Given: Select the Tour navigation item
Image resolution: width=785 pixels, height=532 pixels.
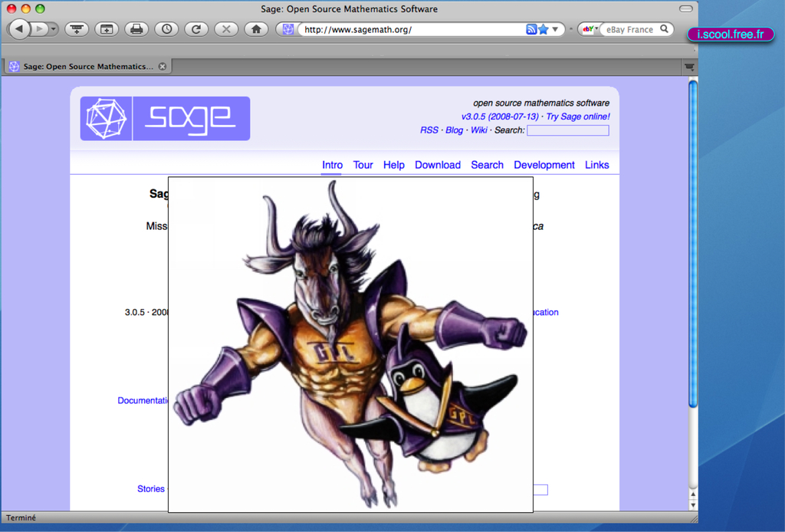Looking at the screenshot, I should (x=363, y=165).
